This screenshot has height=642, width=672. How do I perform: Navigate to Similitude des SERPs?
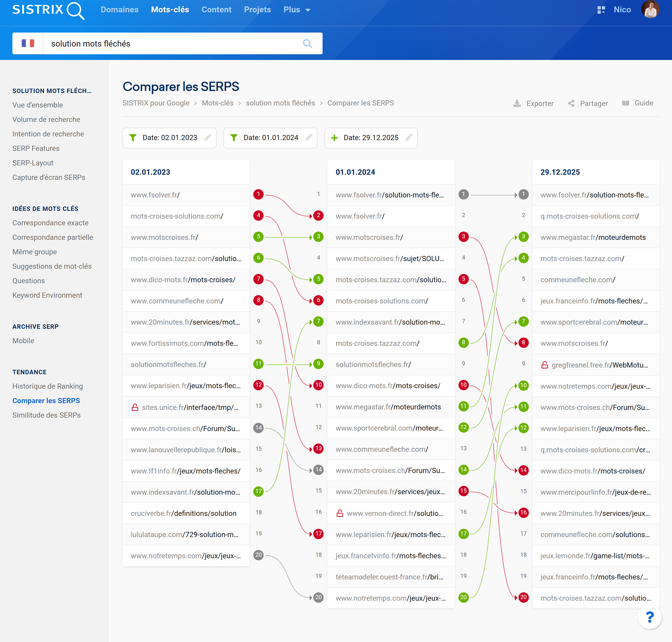click(47, 415)
